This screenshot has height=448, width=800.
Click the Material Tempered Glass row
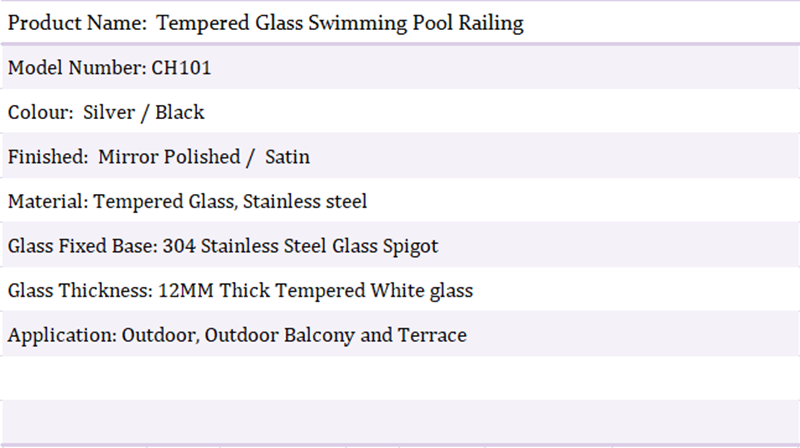400,201
